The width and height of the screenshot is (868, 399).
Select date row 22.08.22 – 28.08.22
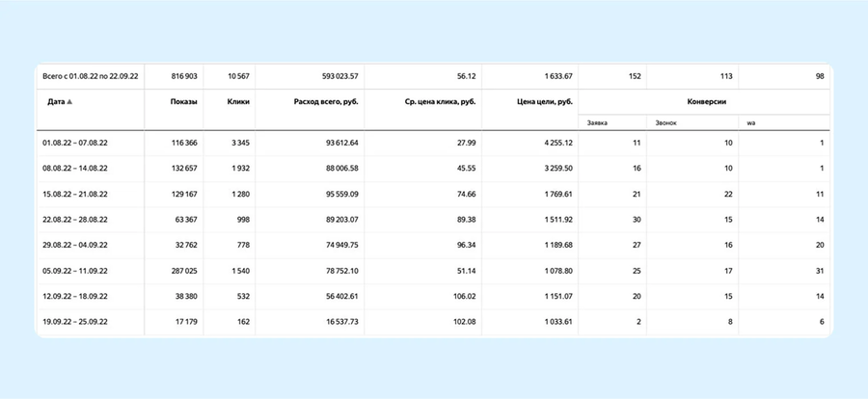74,220
